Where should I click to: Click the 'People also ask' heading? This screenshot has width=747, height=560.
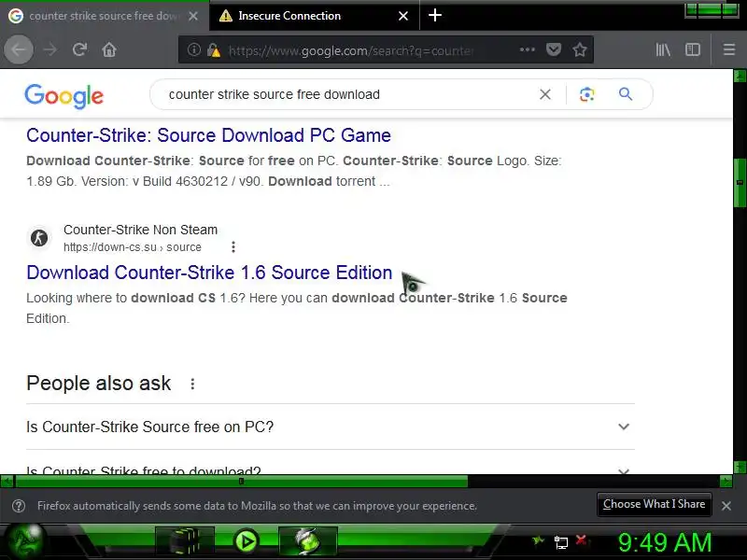(99, 384)
